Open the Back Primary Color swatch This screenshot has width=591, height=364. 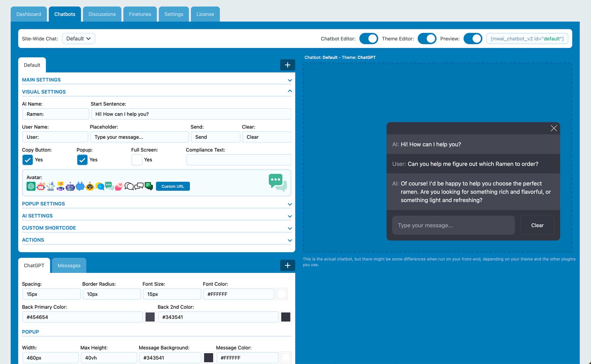click(x=150, y=317)
